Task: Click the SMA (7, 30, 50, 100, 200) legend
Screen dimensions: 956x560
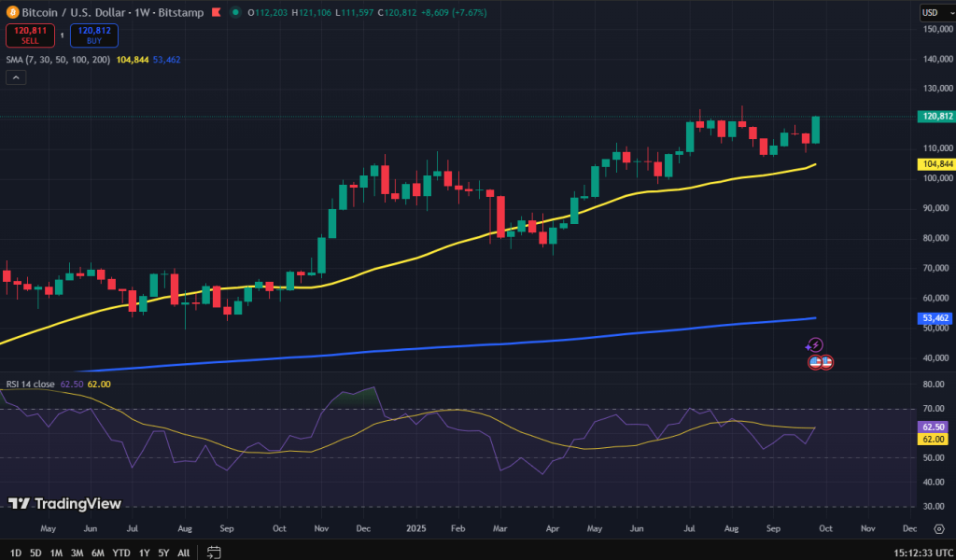Action: [x=58, y=60]
